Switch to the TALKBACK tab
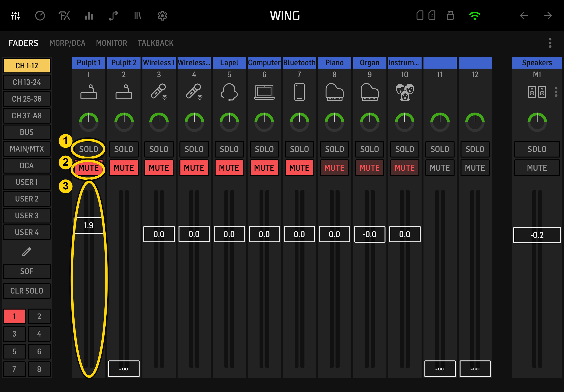 [x=155, y=43]
